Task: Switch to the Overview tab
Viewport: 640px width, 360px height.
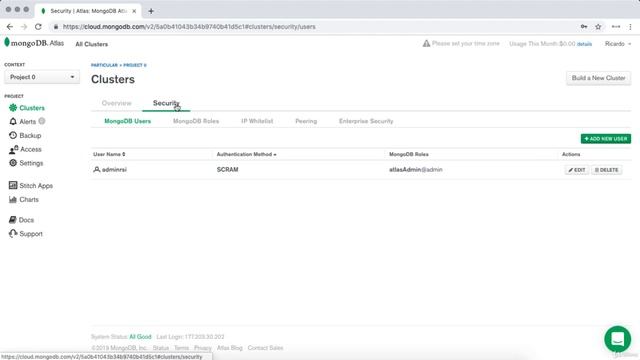Action: click(117, 103)
